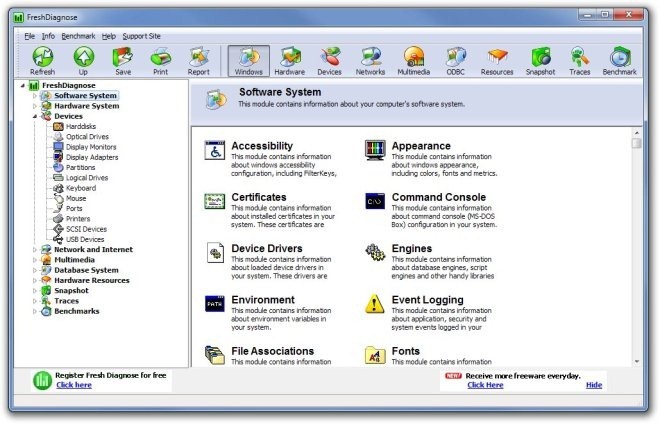The width and height of the screenshot is (660, 424).
Task: Click the Refresh toolbar icon
Action: [43, 61]
